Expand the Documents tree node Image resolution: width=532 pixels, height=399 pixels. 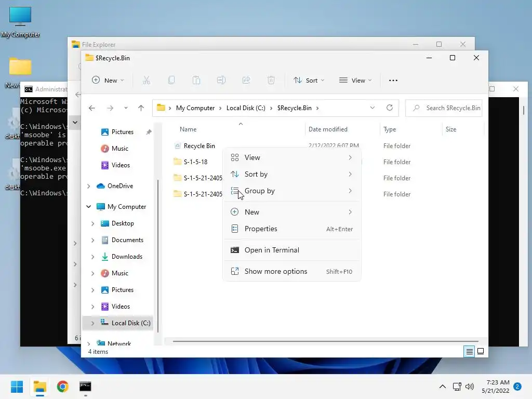(92, 240)
